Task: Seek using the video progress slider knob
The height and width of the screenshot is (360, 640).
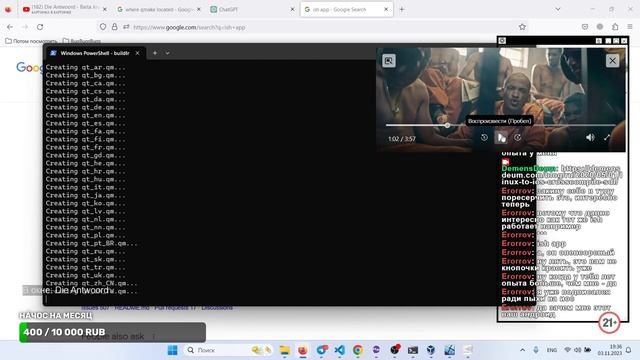Action: click(447, 125)
